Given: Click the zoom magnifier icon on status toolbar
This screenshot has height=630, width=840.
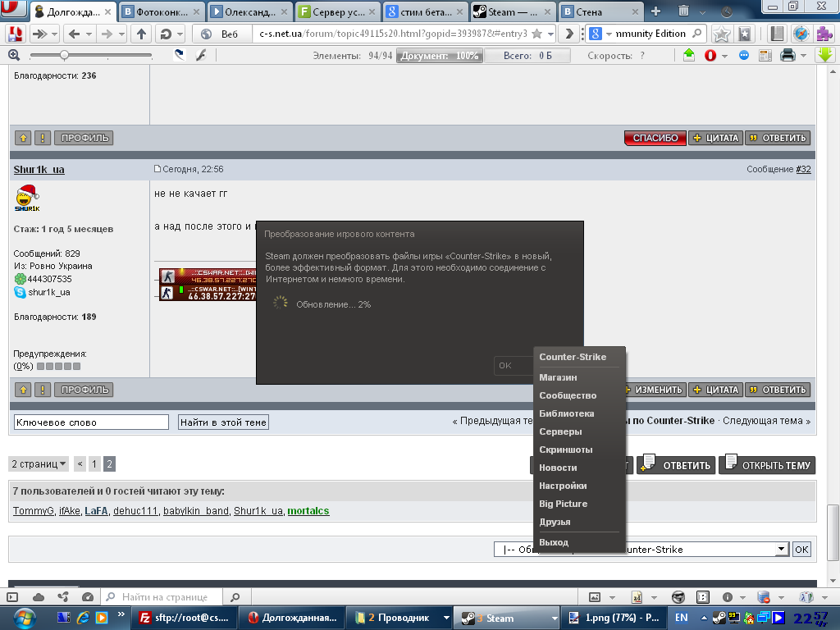Looking at the screenshot, I should (x=14, y=55).
